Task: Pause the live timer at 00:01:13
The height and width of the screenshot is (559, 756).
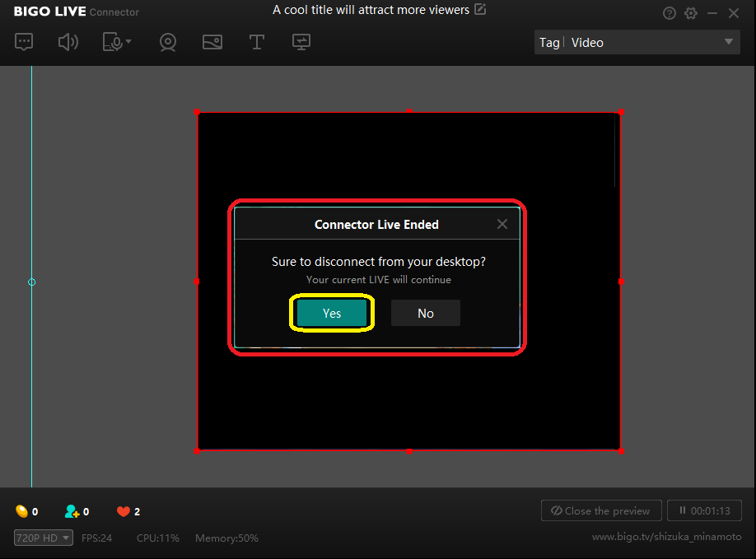Action: [x=704, y=510]
